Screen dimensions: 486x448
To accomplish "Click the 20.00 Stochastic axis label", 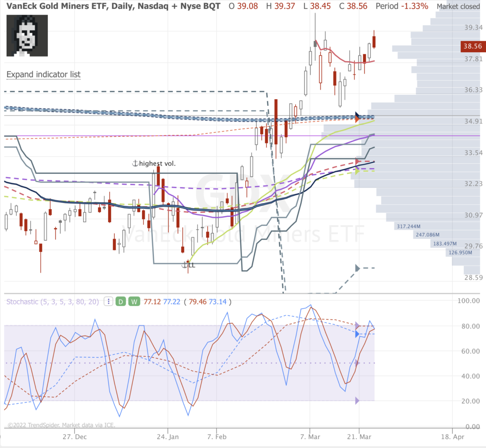I will [x=470, y=401].
